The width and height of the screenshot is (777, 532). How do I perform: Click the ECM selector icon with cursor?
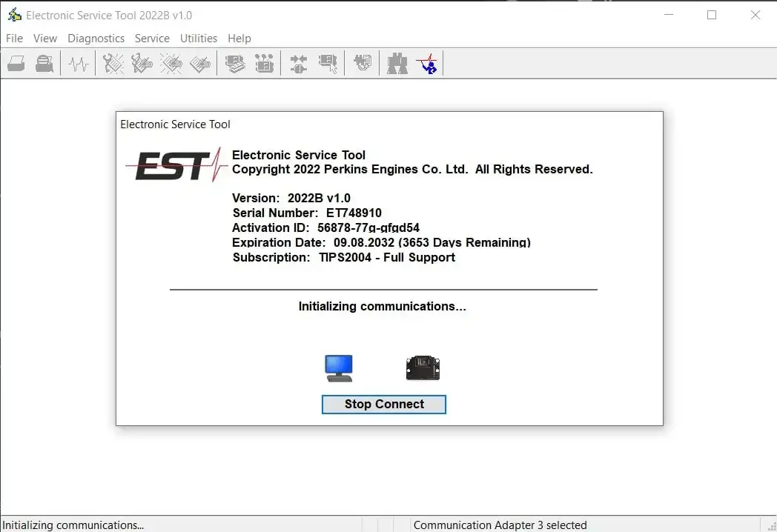click(328, 64)
